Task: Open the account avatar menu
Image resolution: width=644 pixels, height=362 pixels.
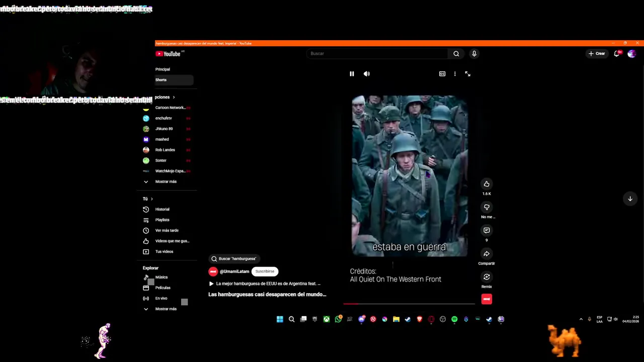Action: [632, 54]
